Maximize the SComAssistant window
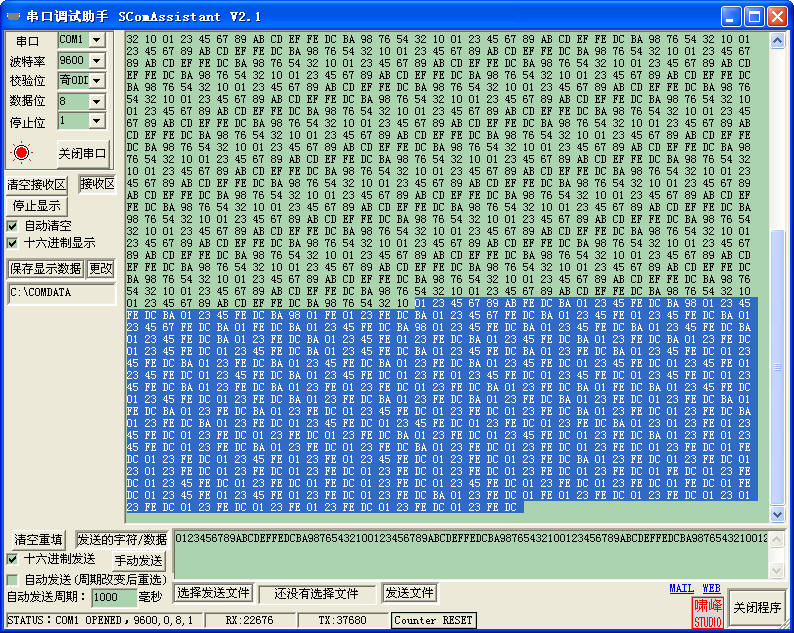The image size is (794, 633). [x=754, y=17]
